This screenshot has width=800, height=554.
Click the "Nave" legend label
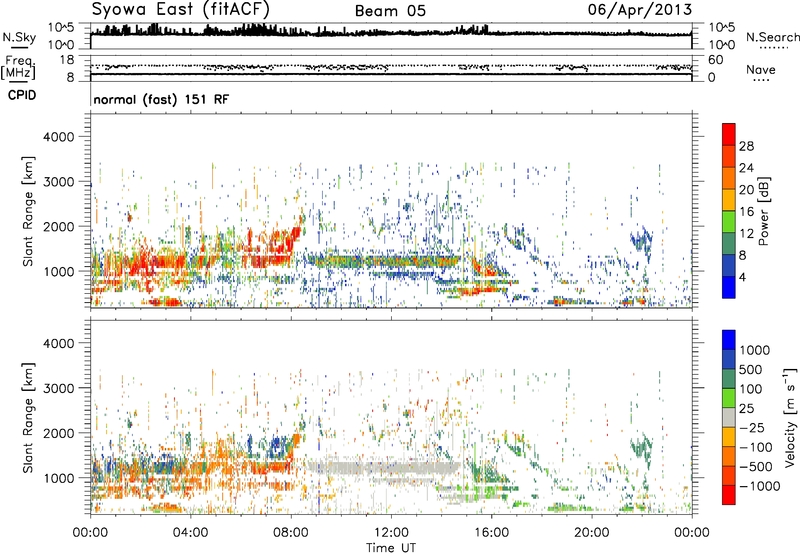pos(761,69)
